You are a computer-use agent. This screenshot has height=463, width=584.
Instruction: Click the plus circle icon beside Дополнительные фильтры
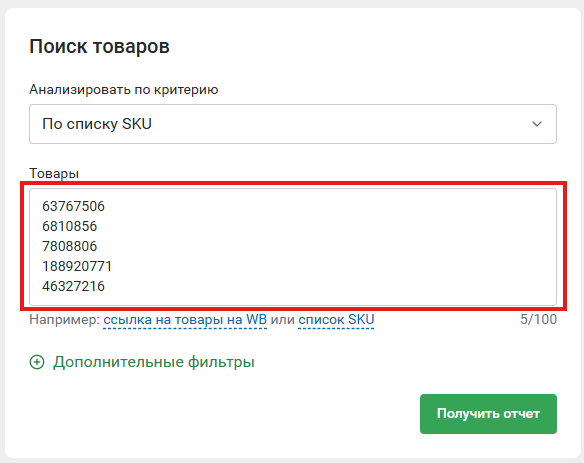point(37,362)
